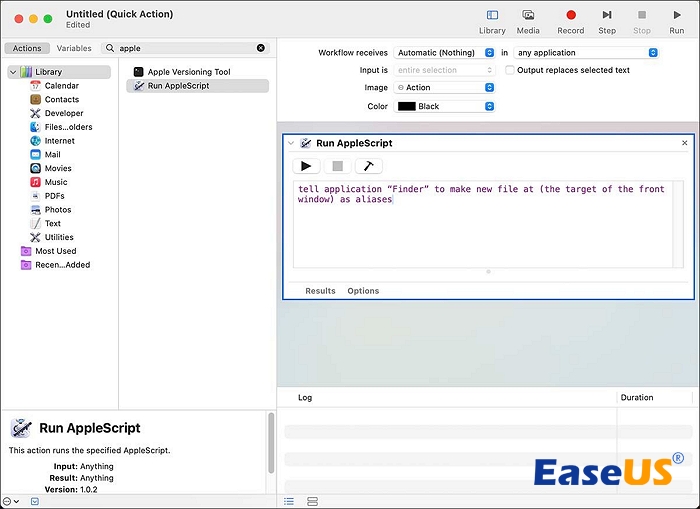This screenshot has height=509, width=700.
Task: Close the Run AppleScript action
Action: pyautogui.click(x=685, y=143)
